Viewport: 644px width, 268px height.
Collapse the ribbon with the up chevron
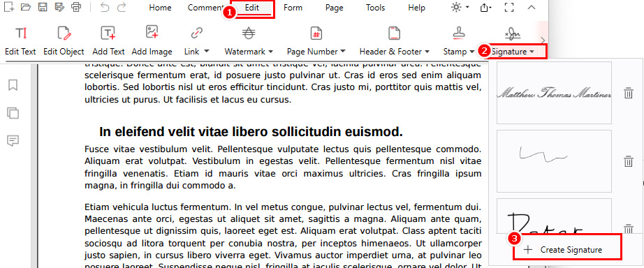[x=532, y=8]
